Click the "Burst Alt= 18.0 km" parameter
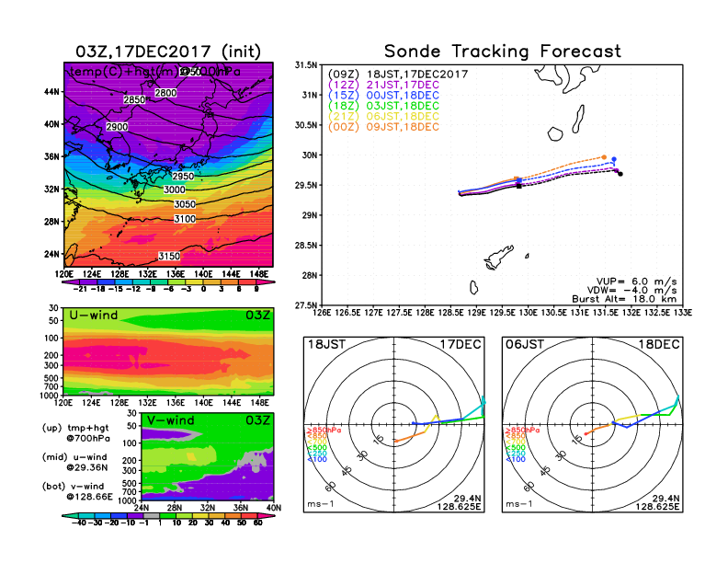 click(624, 299)
